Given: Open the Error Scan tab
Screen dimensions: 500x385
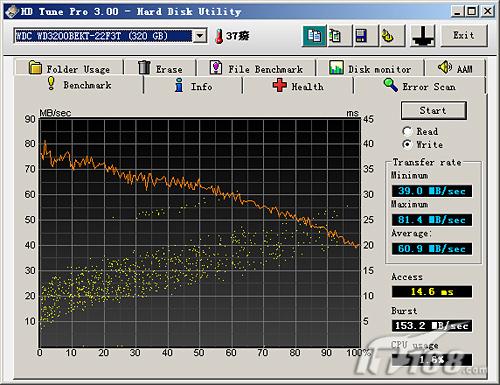Looking at the screenshot, I should [420, 86].
